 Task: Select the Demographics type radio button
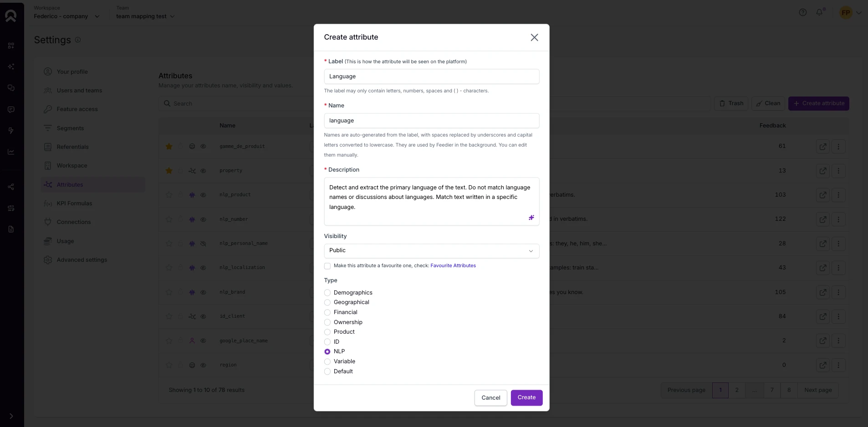coord(327,293)
